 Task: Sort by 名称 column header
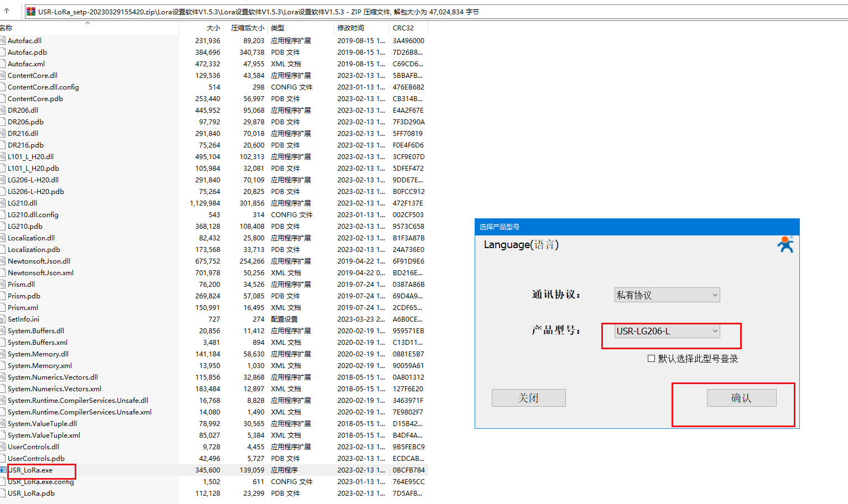point(6,28)
